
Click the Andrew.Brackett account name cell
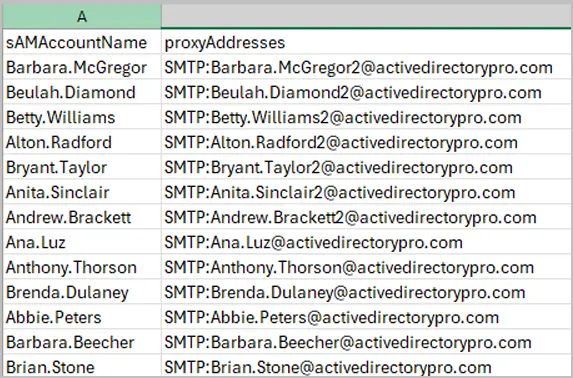[82, 216]
